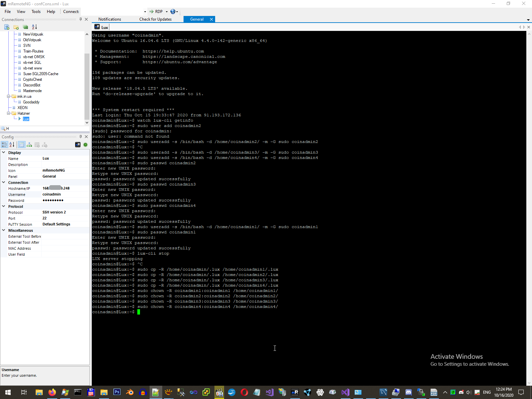Viewport: 532px width, 399px height.
Task: Show hidden system tray icons
Action: point(445,392)
